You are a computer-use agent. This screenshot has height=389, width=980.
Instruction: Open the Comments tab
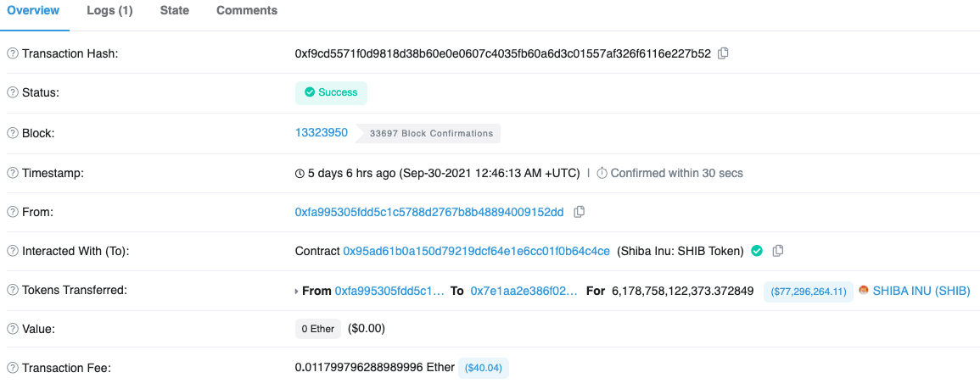tap(247, 11)
